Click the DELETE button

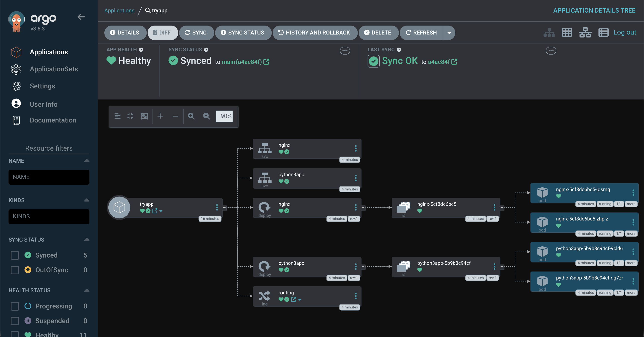point(378,33)
